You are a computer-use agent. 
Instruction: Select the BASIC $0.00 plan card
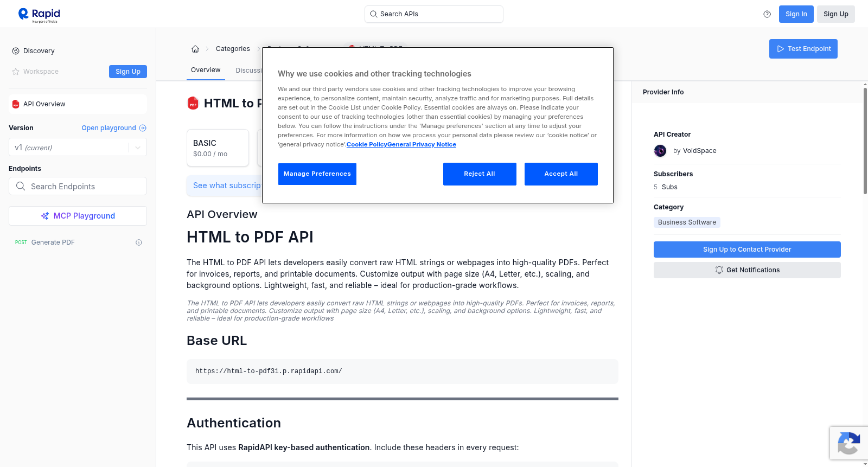(218, 148)
